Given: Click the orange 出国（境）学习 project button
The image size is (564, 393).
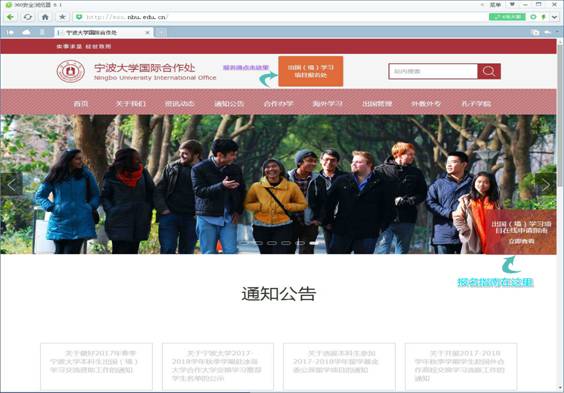Looking at the screenshot, I should tap(311, 71).
